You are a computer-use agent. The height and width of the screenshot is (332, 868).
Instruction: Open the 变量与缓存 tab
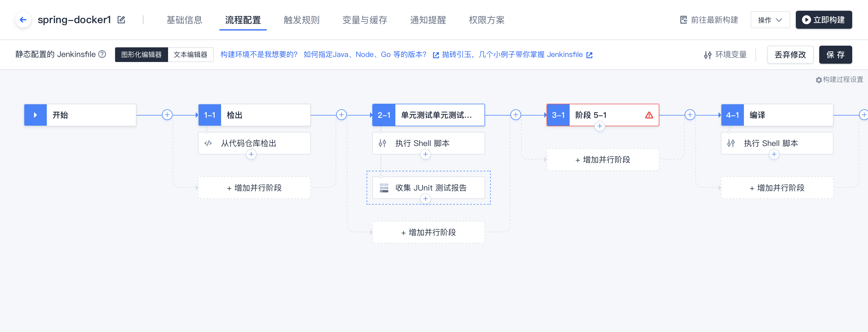click(x=364, y=20)
